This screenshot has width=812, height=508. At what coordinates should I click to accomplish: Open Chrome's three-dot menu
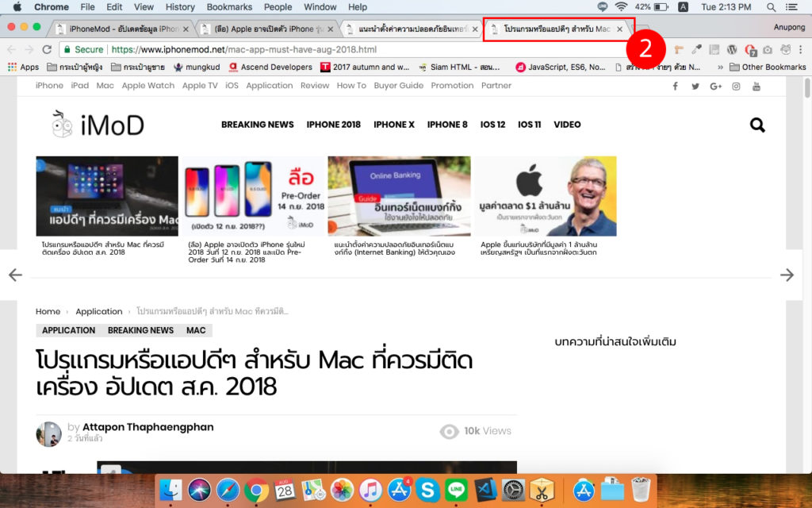pos(800,48)
